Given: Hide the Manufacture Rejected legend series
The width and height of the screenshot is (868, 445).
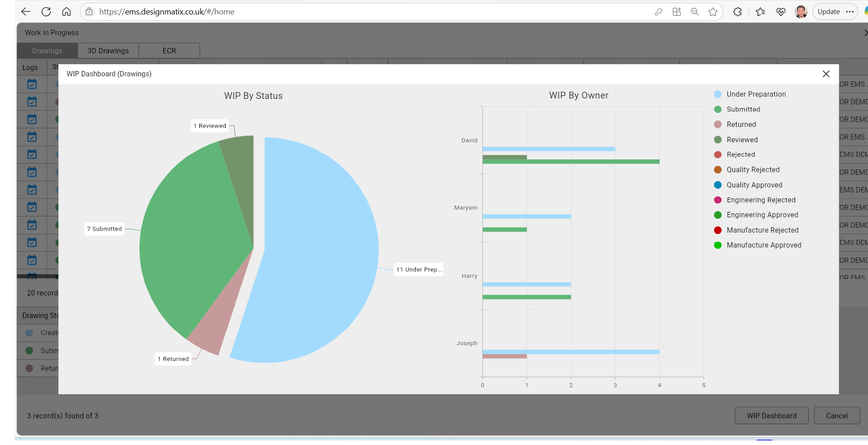Looking at the screenshot, I should coord(762,230).
